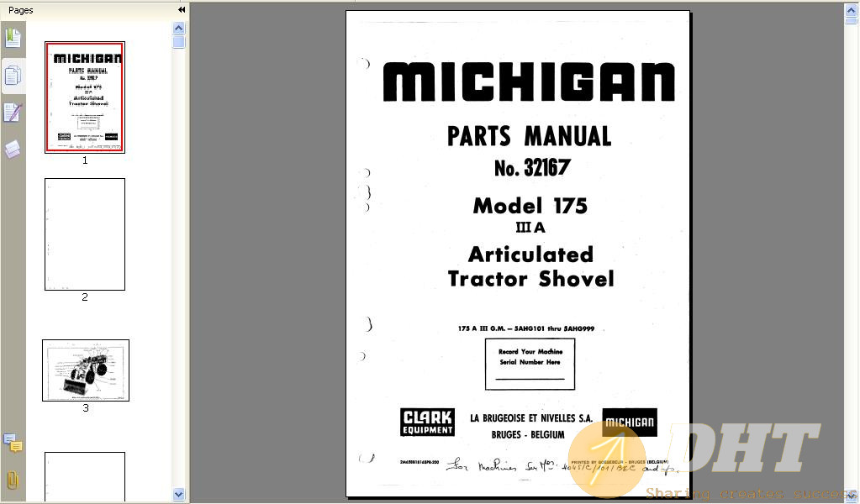Screen dimensions: 860x504
Task: Click the thumbnail panel scrollbar handle
Action: click(x=179, y=42)
